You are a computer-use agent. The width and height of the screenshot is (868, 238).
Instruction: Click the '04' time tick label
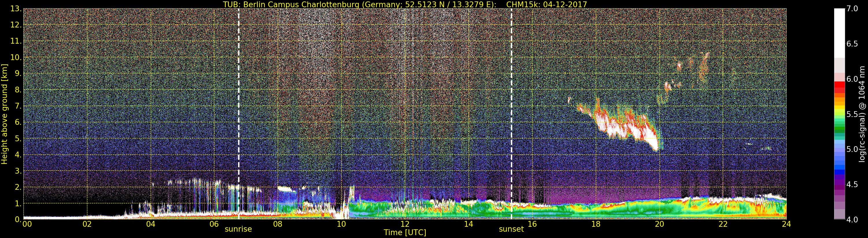(x=151, y=224)
